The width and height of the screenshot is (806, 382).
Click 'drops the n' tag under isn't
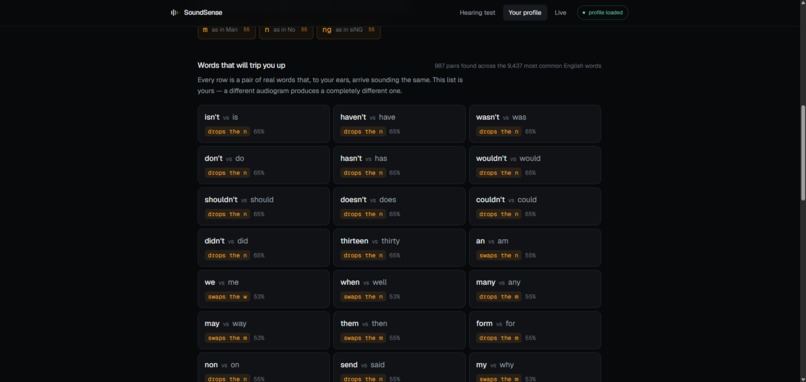click(x=227, y=132)
